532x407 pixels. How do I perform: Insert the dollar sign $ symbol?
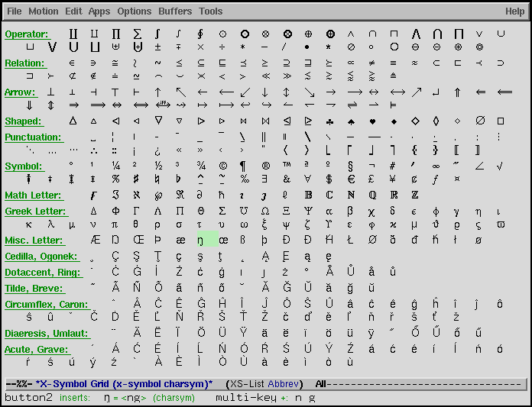point(329,179)
